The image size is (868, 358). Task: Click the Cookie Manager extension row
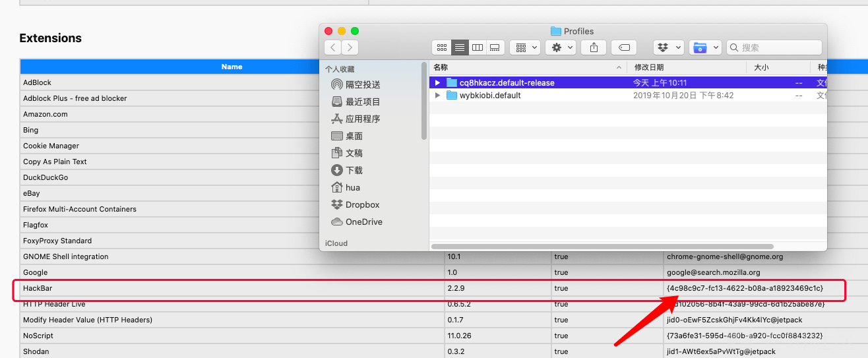click(169, 146)
